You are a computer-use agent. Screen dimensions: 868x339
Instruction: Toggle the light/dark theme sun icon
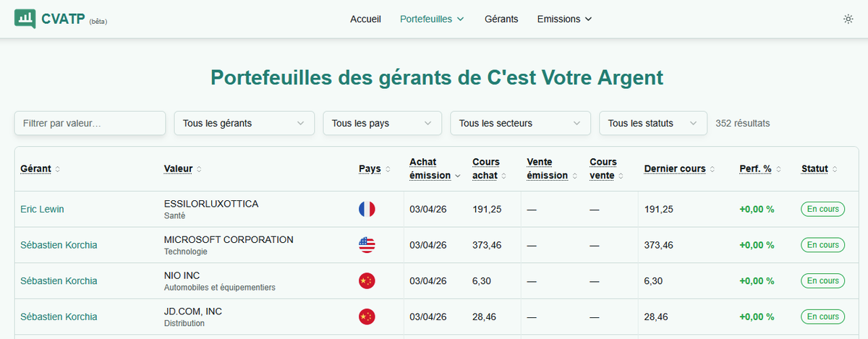(x=848, y=19)
